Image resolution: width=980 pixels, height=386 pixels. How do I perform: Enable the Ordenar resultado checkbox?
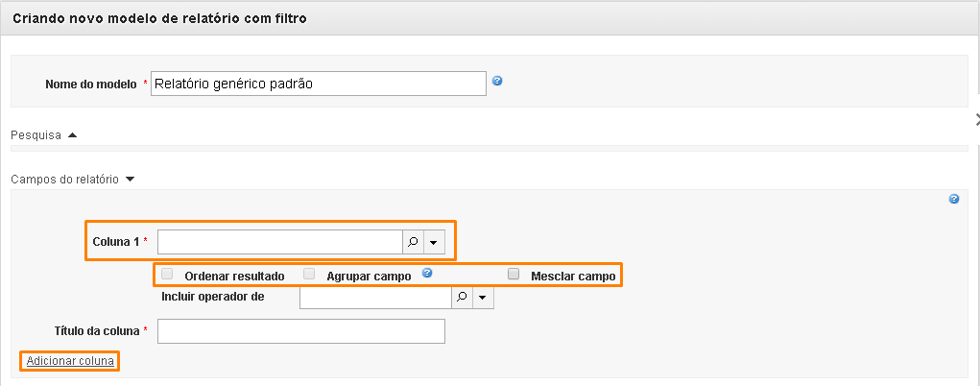(x=168, y=275)
